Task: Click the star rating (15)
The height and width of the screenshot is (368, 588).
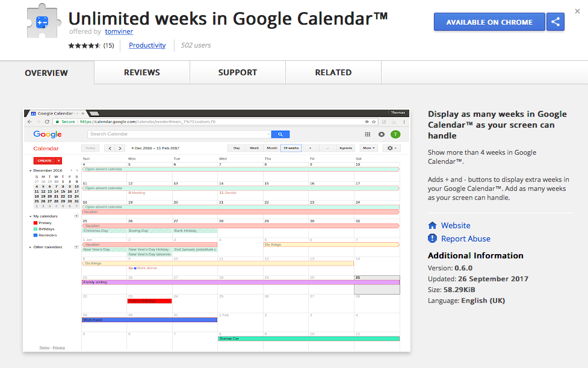Action: tap(91, 45)
